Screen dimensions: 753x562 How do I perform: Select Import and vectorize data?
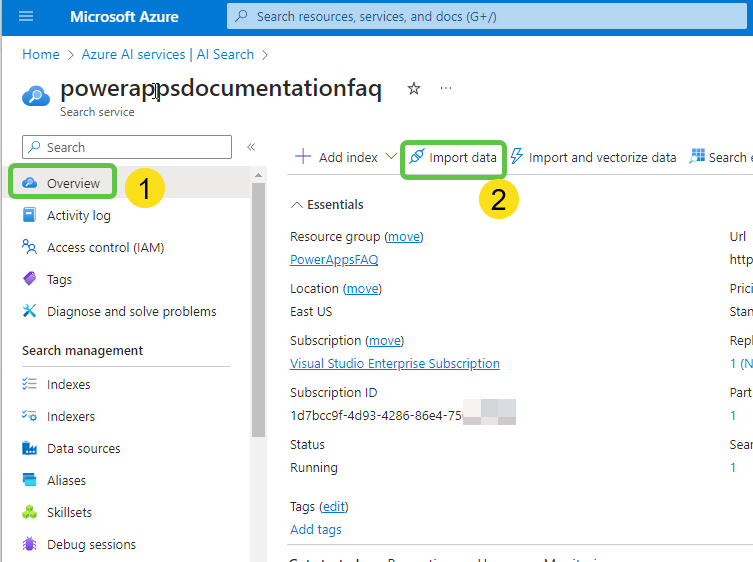593,157
